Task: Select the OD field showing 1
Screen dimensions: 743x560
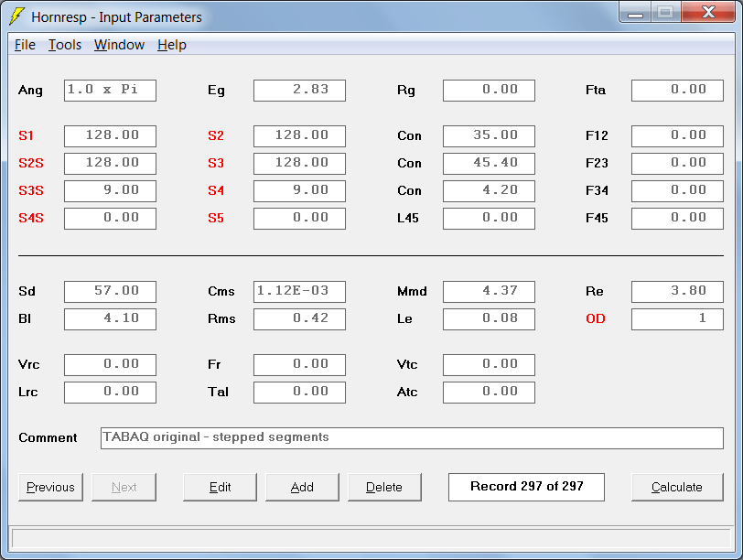Action: [678, 319]
